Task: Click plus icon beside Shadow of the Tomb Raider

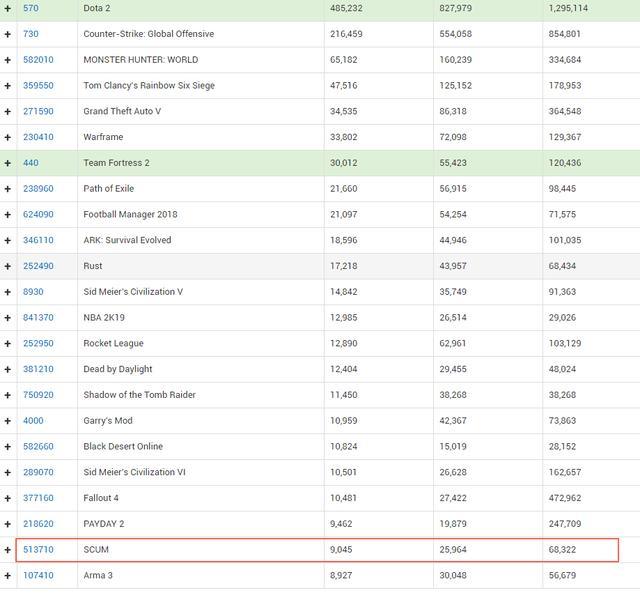Action: click(x=7, y=395)
